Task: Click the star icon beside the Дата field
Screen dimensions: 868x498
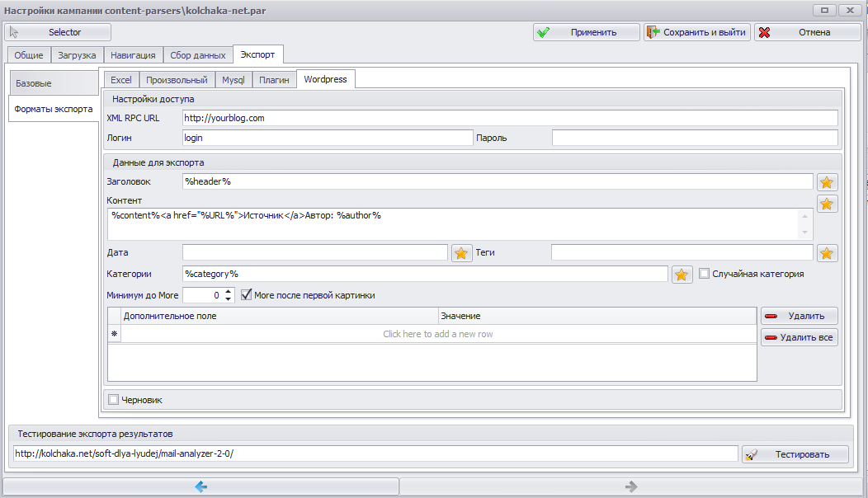Action: pos(461,253)
